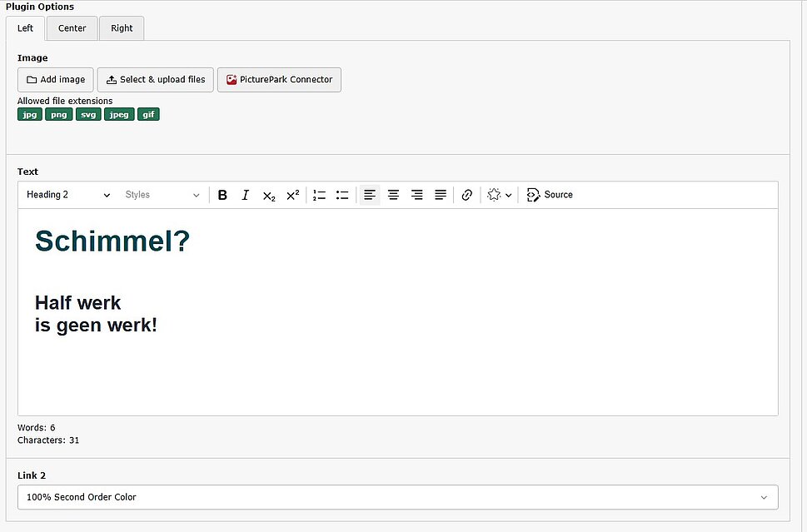The height and width of the screenshot is (532, 807).
Task: Insert a numbered list
Action: click(x=319, y=195)
